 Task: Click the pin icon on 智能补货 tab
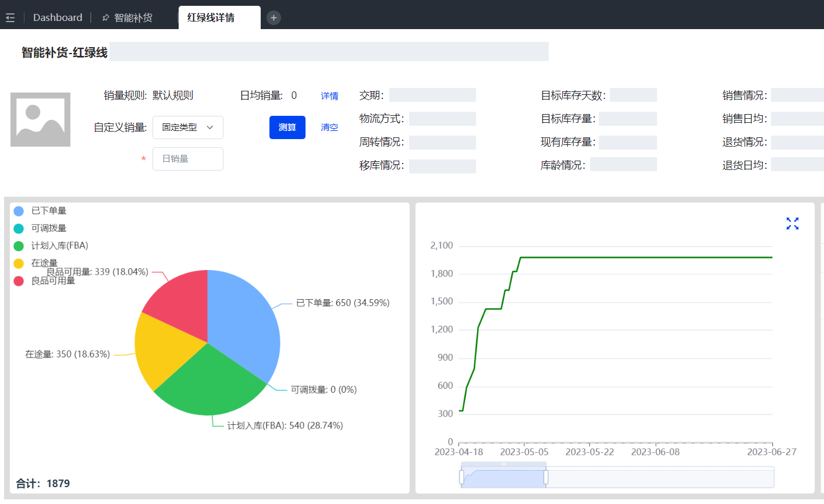105,17
